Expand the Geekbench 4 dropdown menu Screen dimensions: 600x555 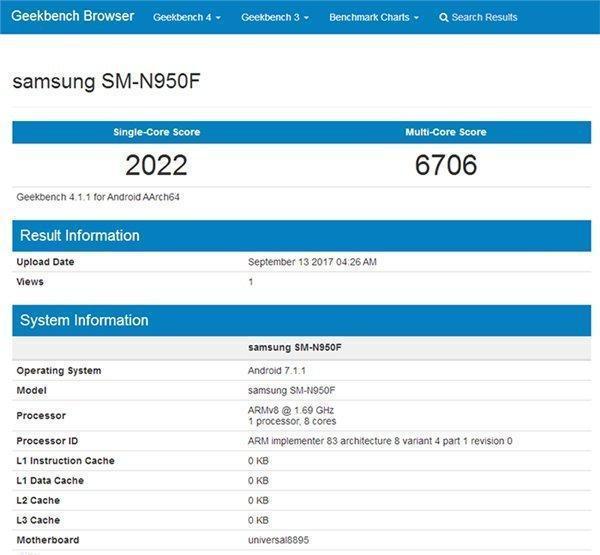point(187,17)
